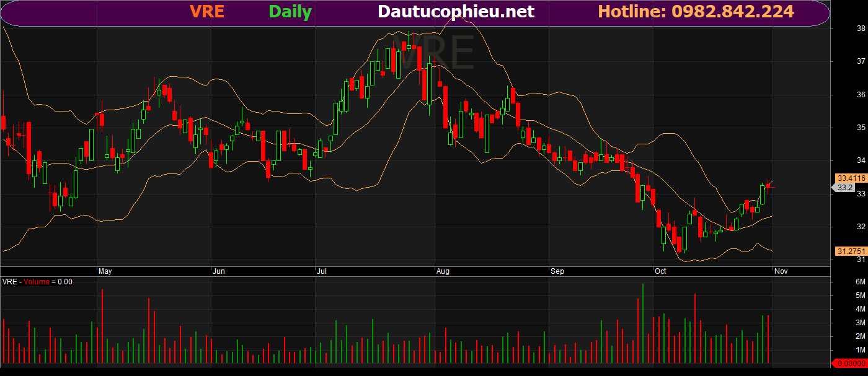
Task: Click the Jun label on time axis
Action: [x=219, y=271]
